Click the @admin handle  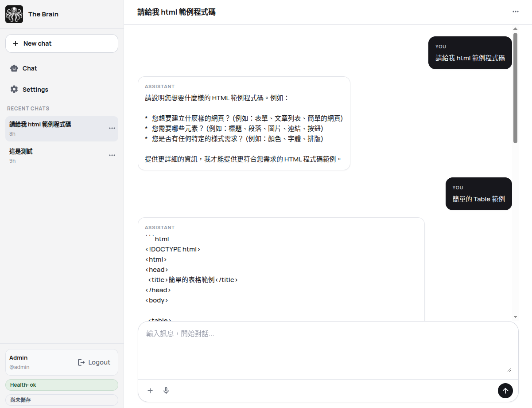[x=19, y=367]
